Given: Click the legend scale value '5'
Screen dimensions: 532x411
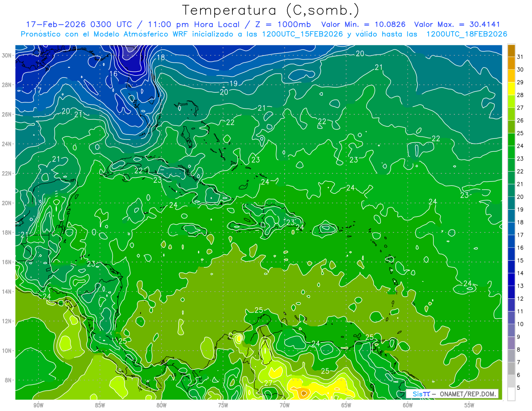Looking at the screenshot, I should pos(519,388).
